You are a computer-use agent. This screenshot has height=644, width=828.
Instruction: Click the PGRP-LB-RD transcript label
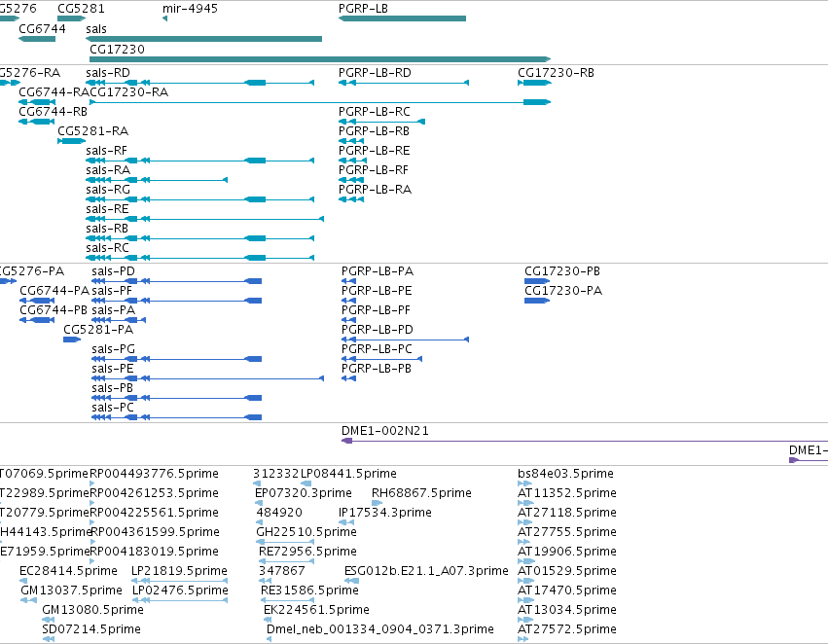point(375,72)
